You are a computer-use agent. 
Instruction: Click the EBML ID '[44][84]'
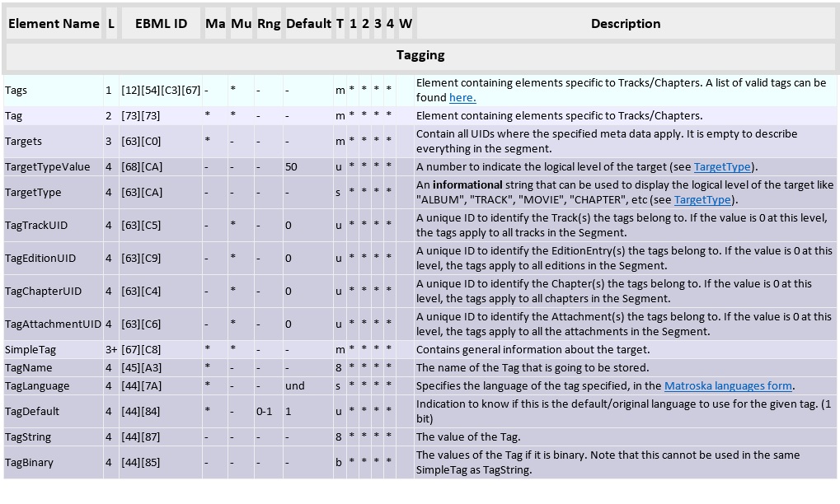141,411
